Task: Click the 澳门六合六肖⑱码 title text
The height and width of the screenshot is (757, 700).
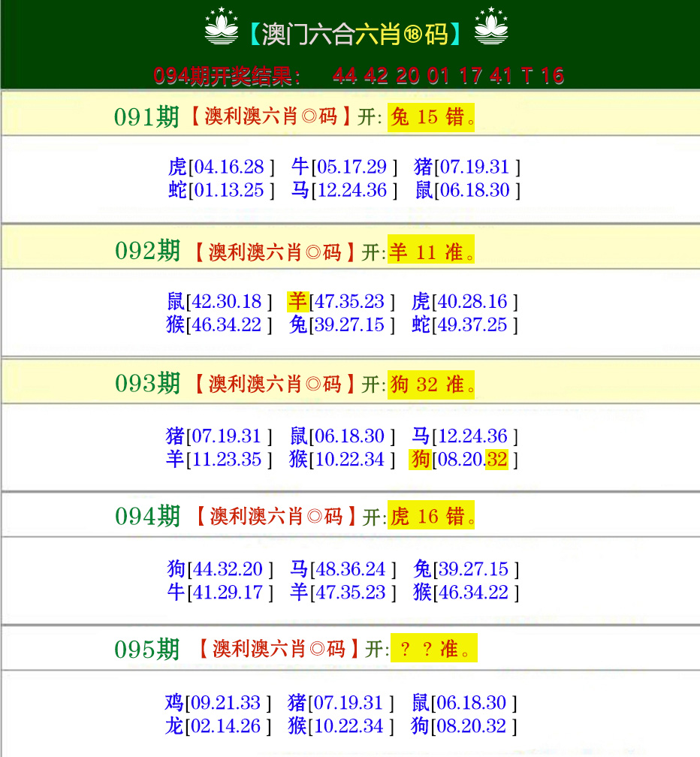Action: [x=355, y=35]
